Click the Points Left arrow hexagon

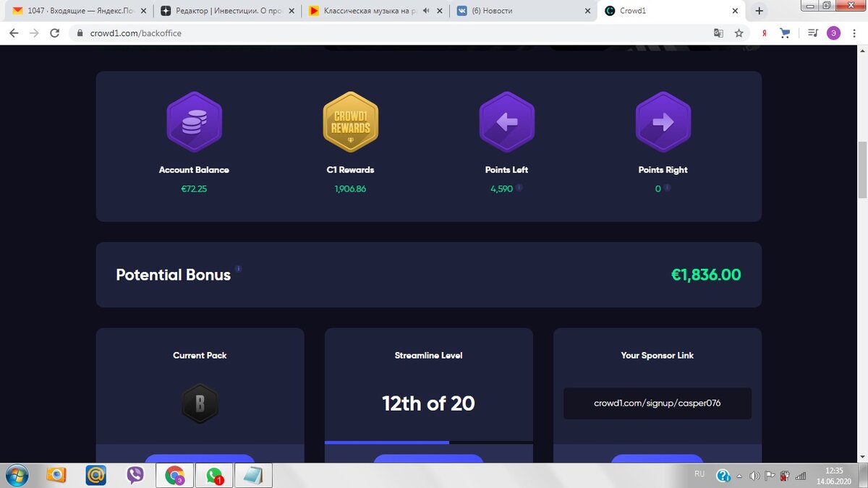click(506, 122)
